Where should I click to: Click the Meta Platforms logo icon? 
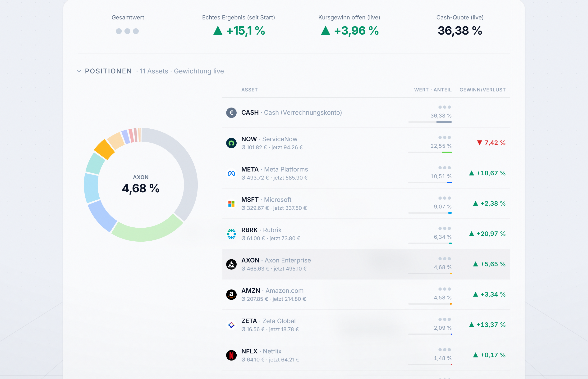231,173
